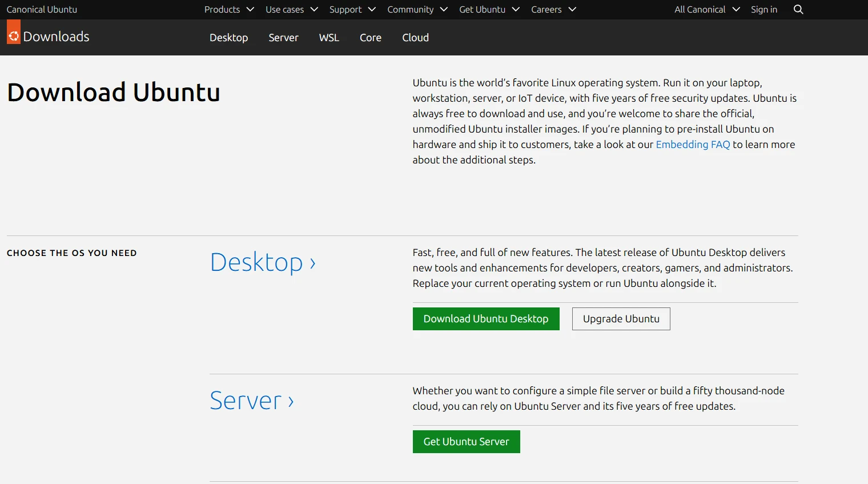Open the large Server › heading link
The width and height of the screenshot is (868, 484).
point(252,401)
